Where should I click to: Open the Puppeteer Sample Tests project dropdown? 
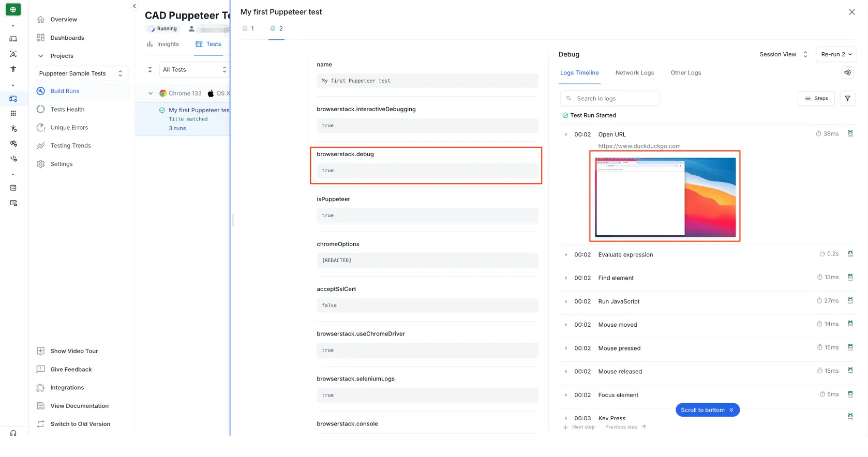click(82, 73)
